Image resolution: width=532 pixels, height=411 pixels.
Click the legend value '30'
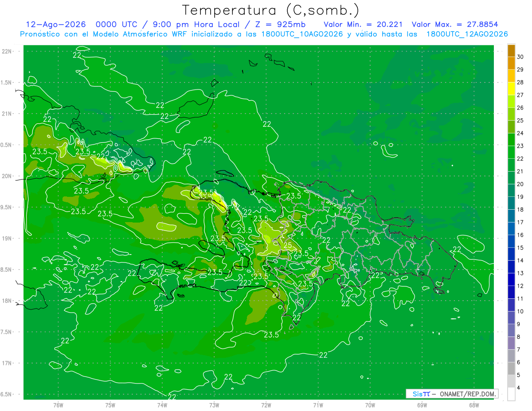pyautogui.click(x=521, y=56)
